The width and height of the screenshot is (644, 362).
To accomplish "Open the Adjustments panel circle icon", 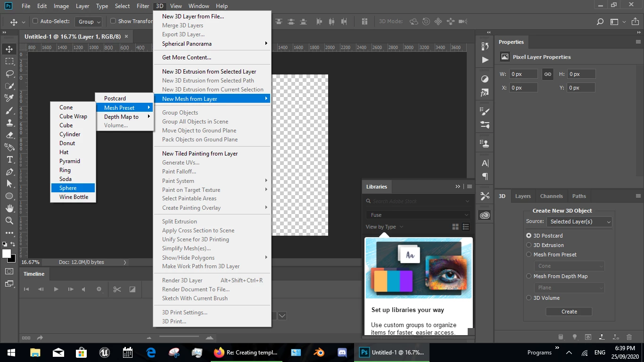I will 485,79.
